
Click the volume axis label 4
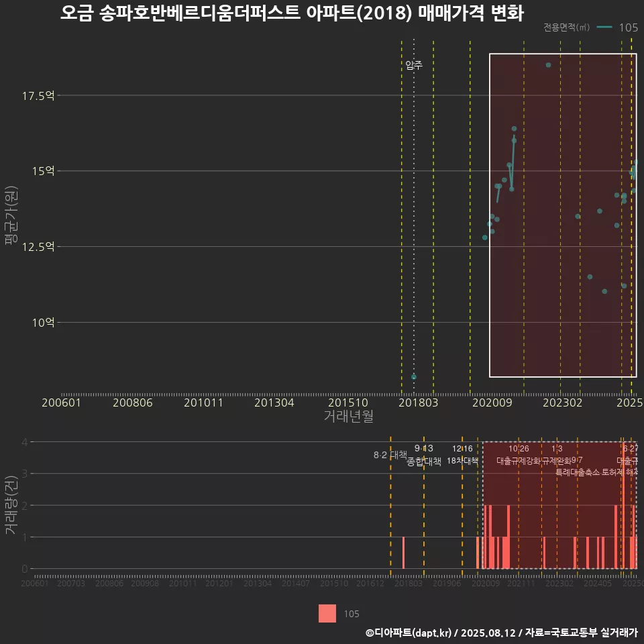[x=25, y=442]
